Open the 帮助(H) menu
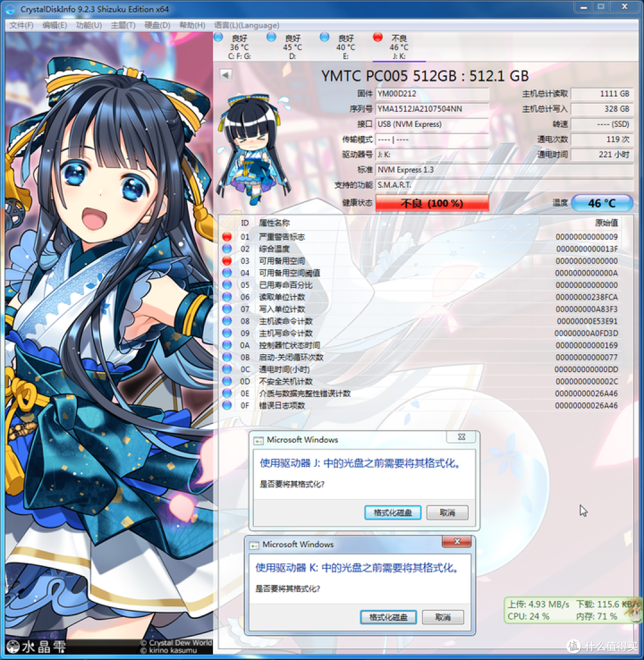Image resolution: width=644 pixels, height=660 pixels. [x=192, y=25]
